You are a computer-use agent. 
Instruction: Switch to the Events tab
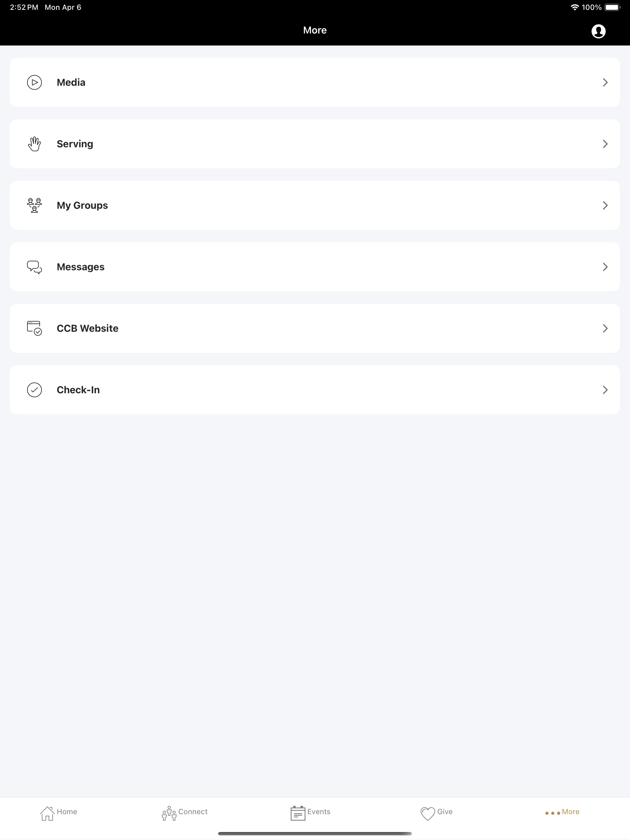tap(310, 813)
